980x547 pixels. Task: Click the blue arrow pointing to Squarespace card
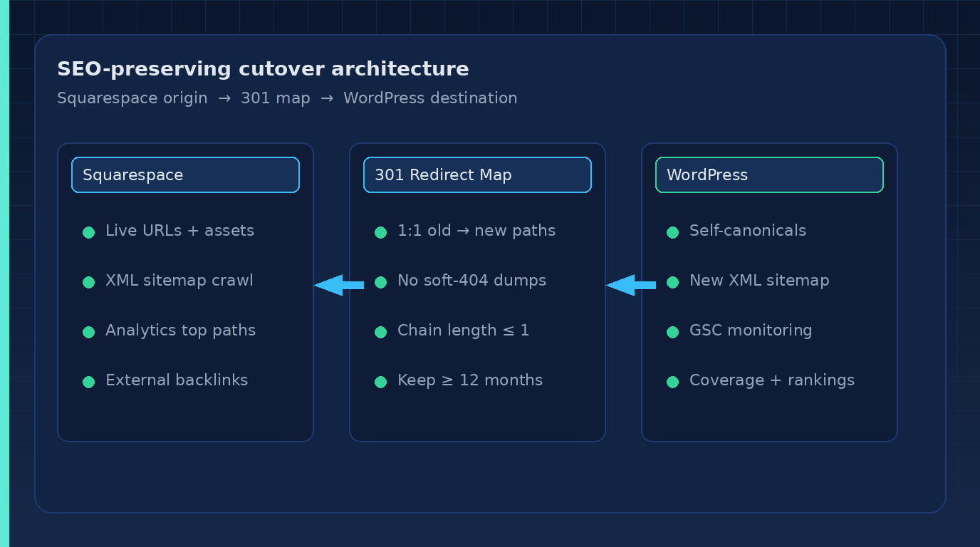[x=339, y=285]
